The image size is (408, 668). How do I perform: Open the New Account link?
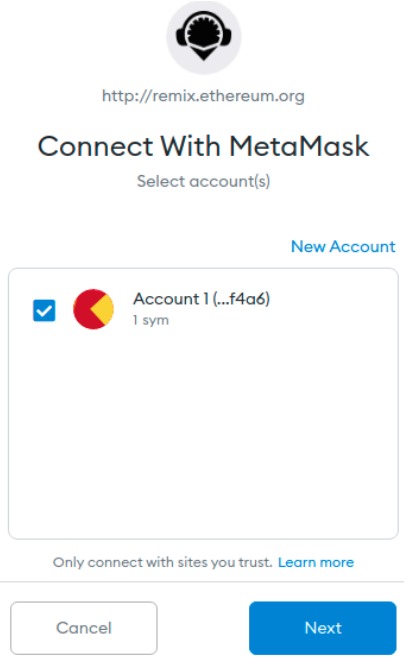[343, 246]
